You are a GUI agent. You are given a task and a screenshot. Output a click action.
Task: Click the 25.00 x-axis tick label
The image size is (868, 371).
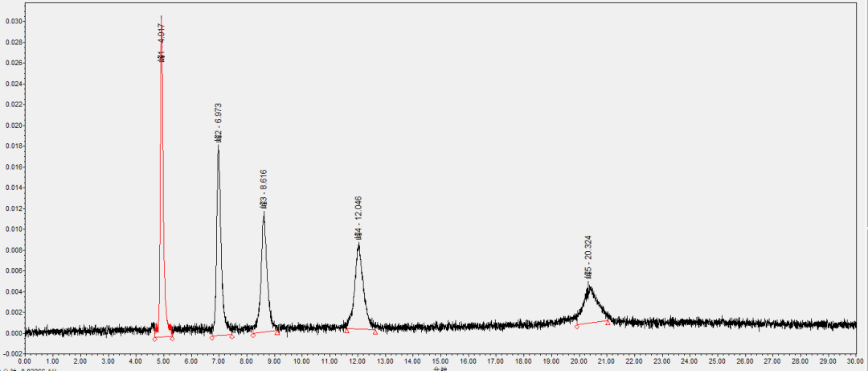(718, 361)
